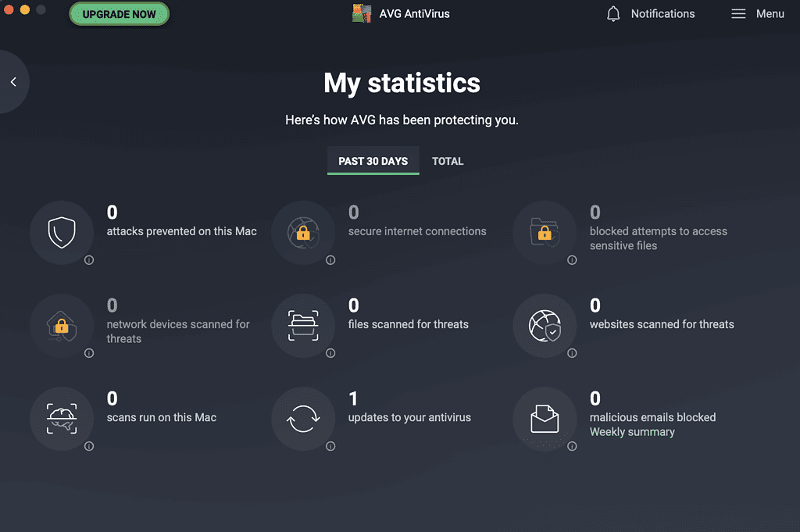Screen dimensions: 800x532
Task: Open the Weekly summary link
Action: tap(632, 432)
